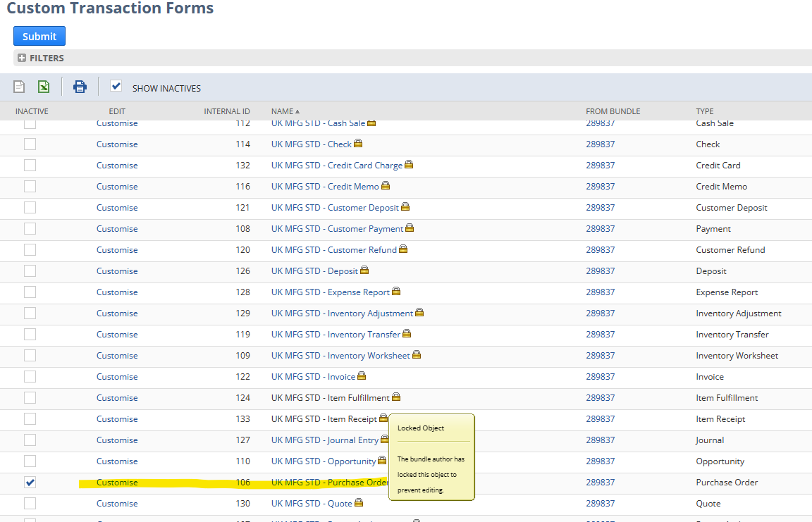
Task: Open Customise link for Purchase Order
Action: pos(117,483)
